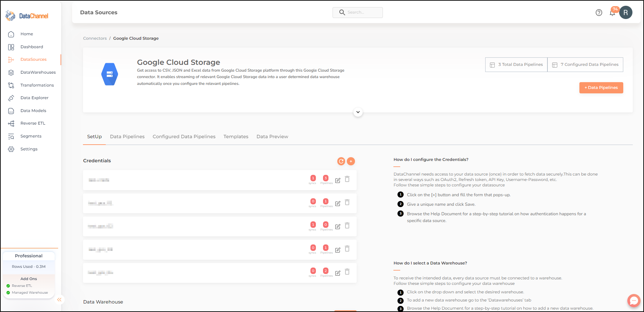Click the Search input field
This screenshot has height=312, width=644.
click(357, 13)
